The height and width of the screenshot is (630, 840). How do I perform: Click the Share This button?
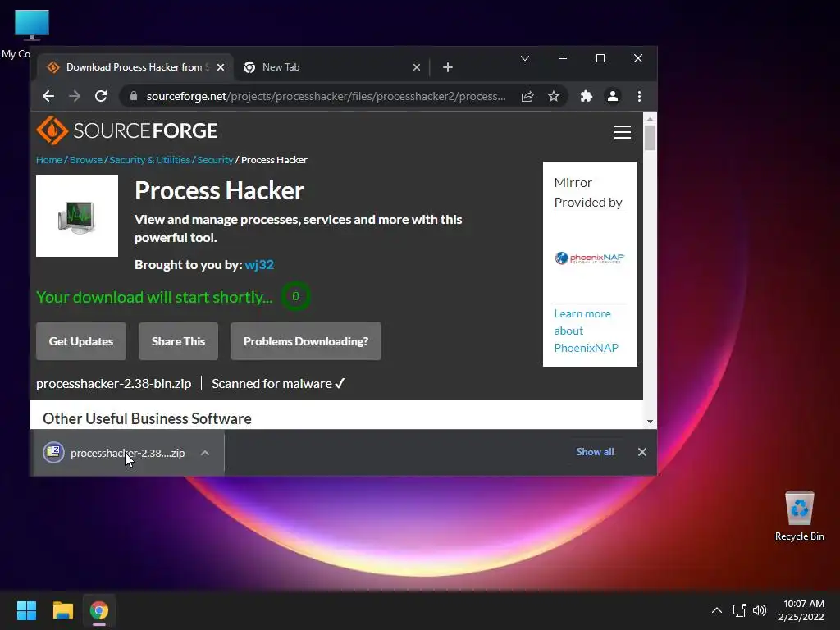pos(178,341)
